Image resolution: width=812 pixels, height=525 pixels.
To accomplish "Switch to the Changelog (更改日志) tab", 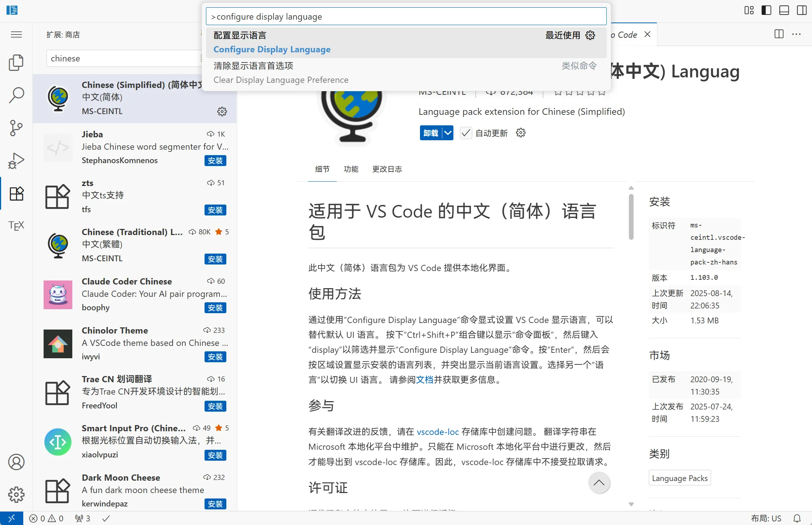I will (387, 169).
